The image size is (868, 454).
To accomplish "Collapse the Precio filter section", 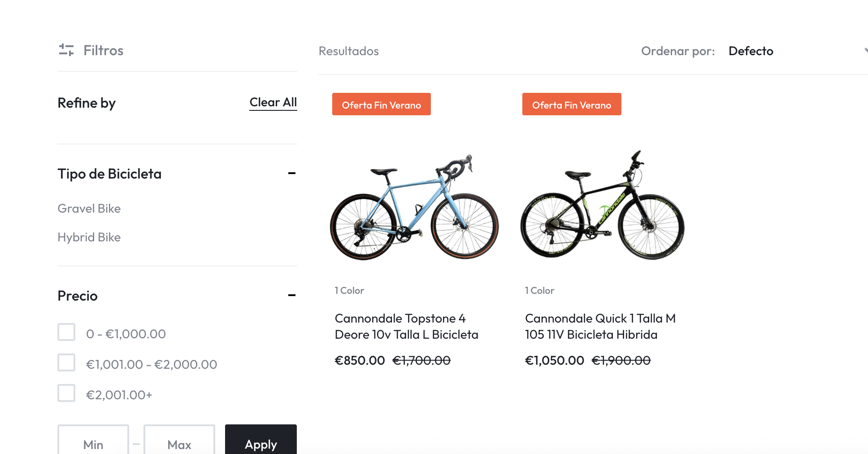I will coord(291,295).
